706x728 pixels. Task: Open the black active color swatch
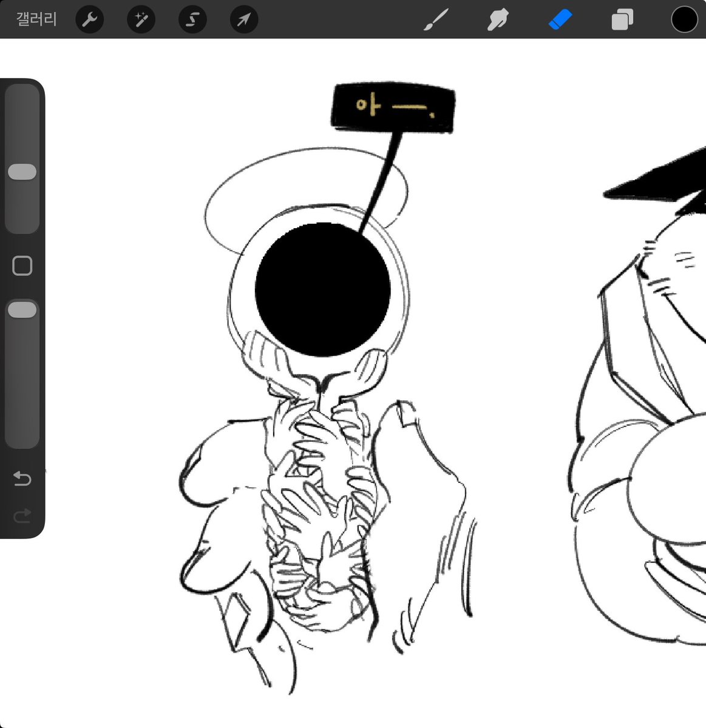pos(684,19)
